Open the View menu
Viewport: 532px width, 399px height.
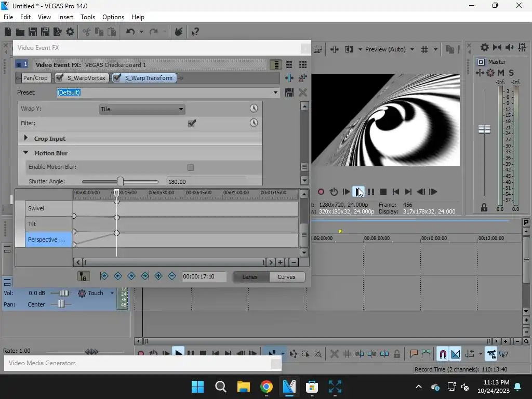44,17
